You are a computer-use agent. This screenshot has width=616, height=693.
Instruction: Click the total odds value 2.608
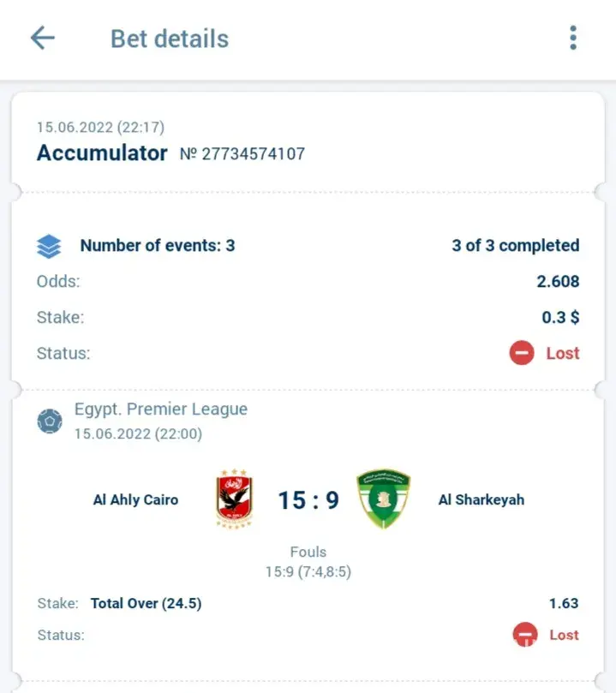tap(559, 281)
